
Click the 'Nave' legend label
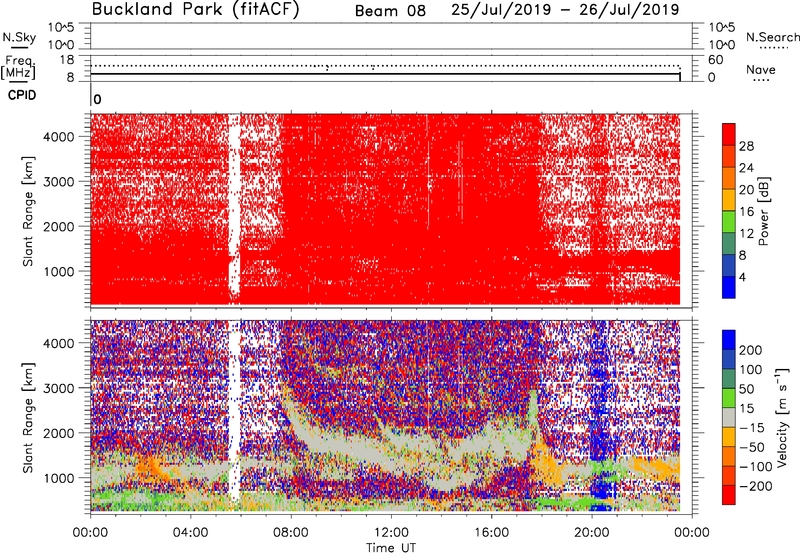click(x=760, y=70)
